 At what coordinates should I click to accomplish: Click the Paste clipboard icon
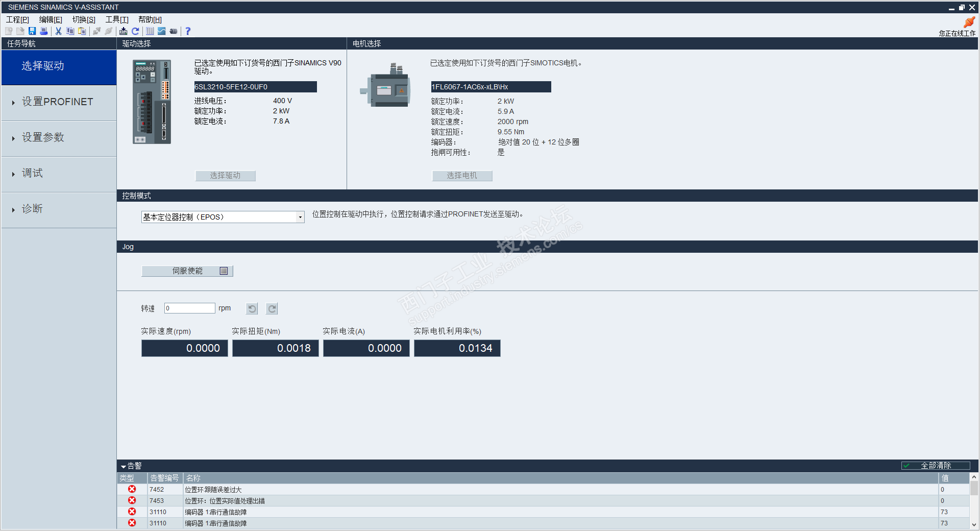coord(82,31)
